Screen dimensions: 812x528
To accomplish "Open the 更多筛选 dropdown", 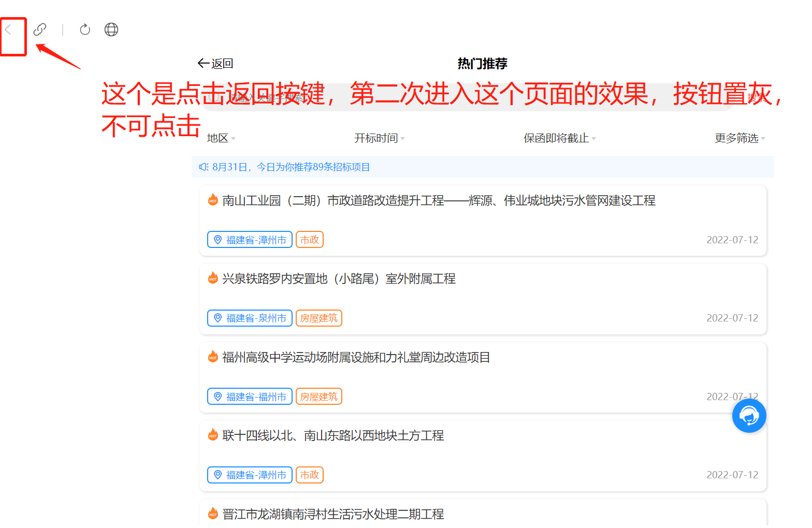I will click(x=740, y=138).
